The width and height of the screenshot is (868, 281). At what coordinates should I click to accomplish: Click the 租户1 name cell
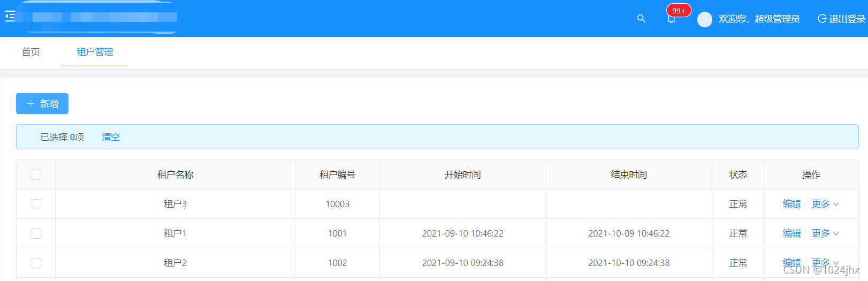175,233
